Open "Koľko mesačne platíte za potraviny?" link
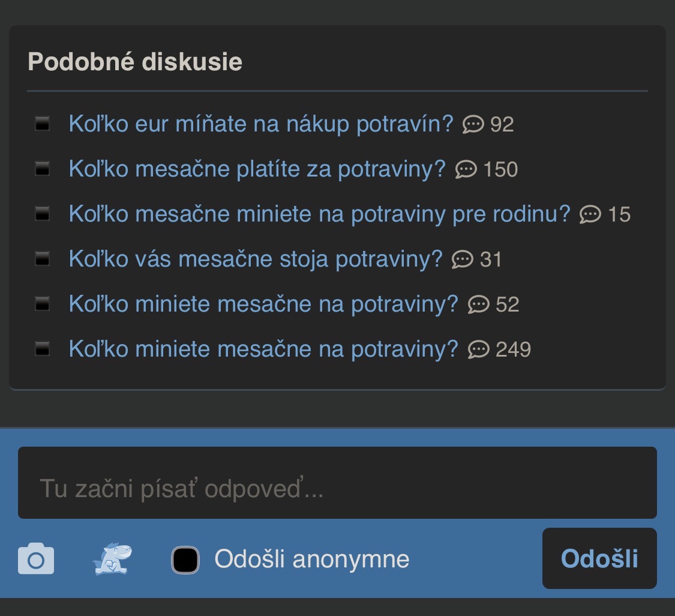 pos(257,169)
